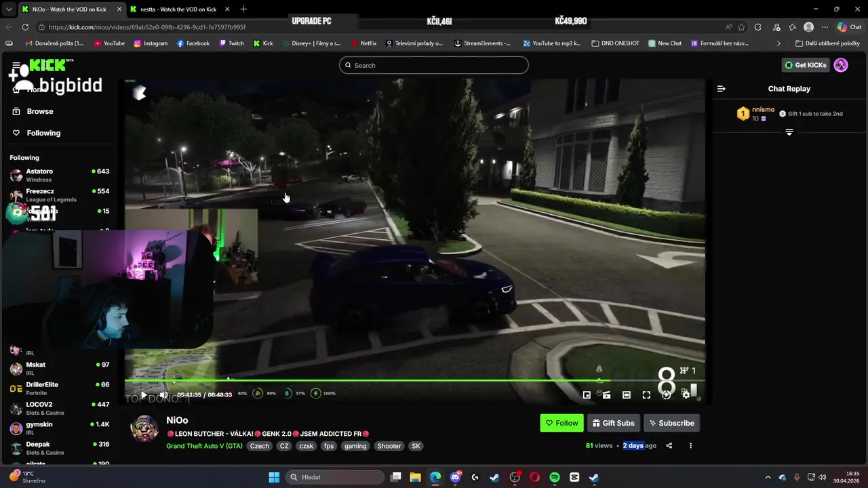Open more options three-dot menu

[x=690, y=445]
